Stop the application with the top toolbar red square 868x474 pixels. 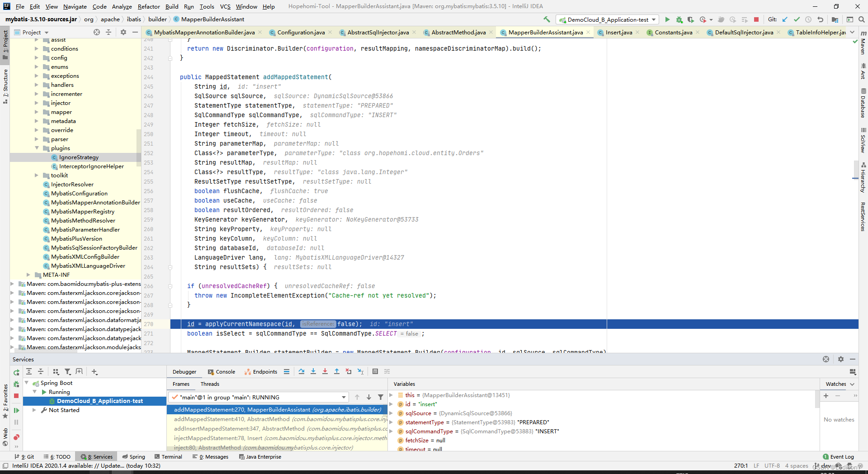(x=756, y=19)
